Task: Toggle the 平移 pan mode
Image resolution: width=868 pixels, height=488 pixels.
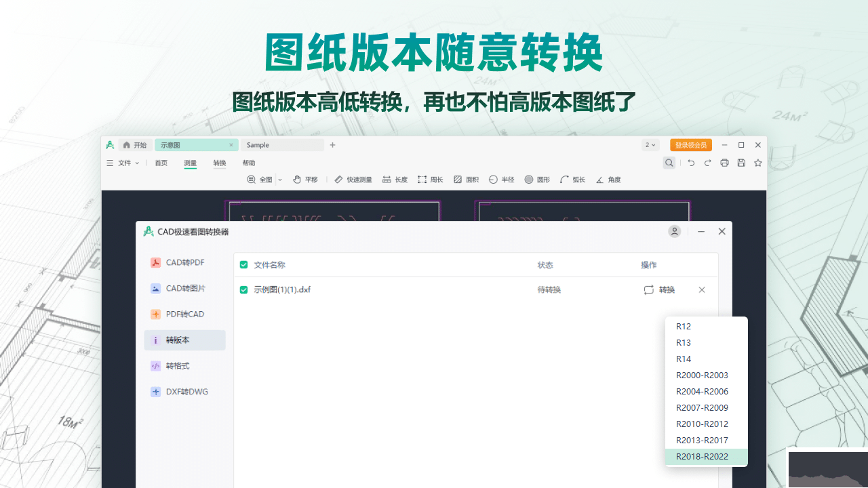Action: pos(306,179)
